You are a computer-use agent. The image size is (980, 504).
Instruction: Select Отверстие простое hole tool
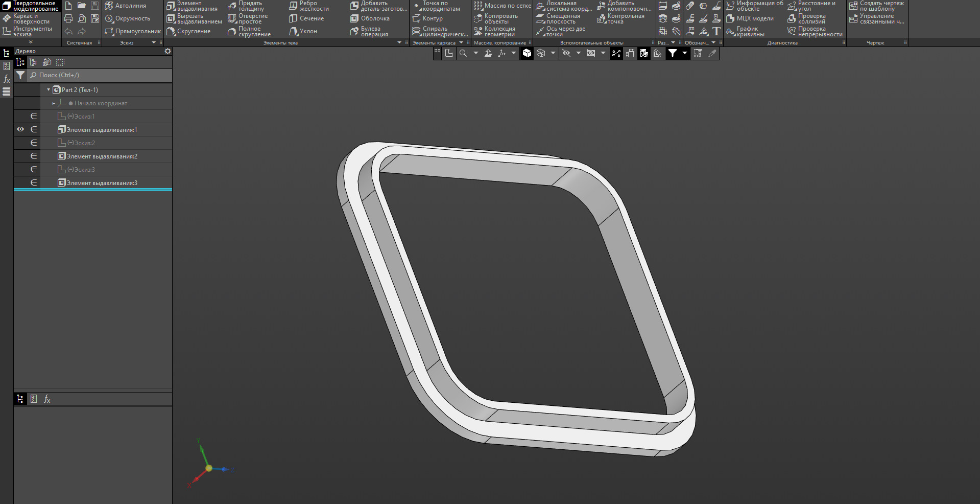[248, 18]
